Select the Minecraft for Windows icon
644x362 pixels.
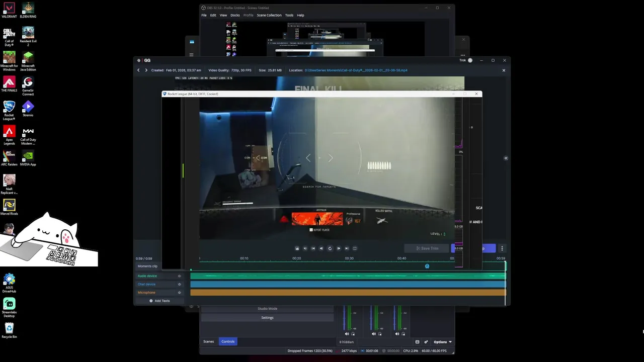click(9, 61)
